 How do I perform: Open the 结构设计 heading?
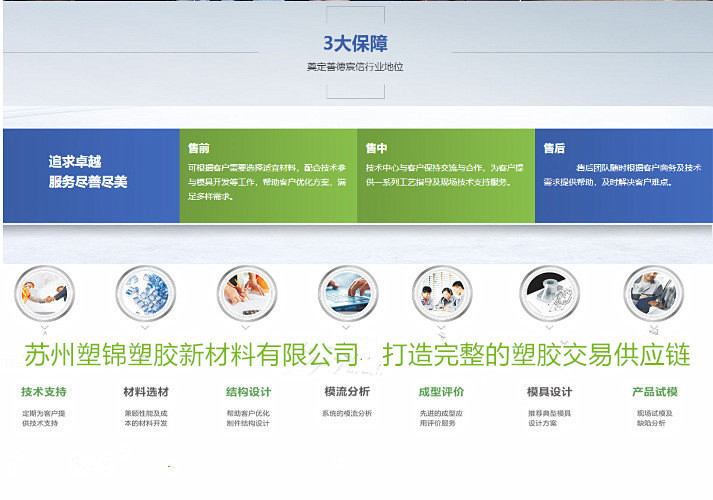[x=248, y=392]
